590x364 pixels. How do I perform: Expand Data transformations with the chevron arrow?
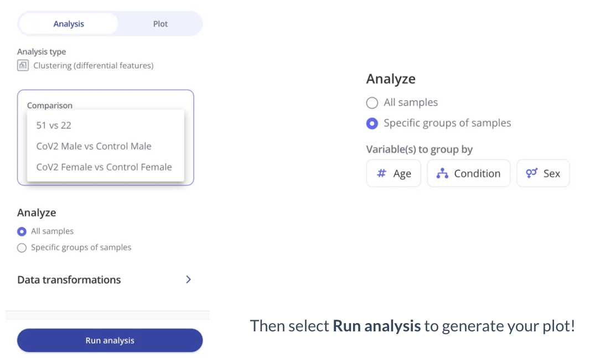[x=188, y=279]
